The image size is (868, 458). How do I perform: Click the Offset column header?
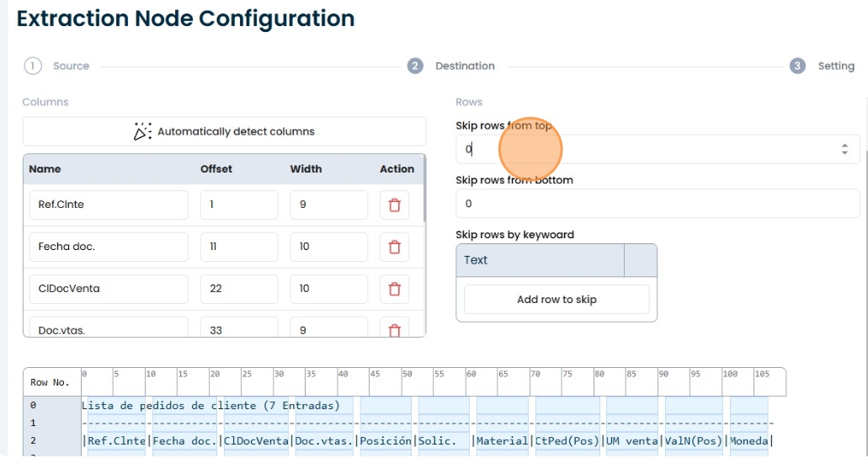point(216,169)
